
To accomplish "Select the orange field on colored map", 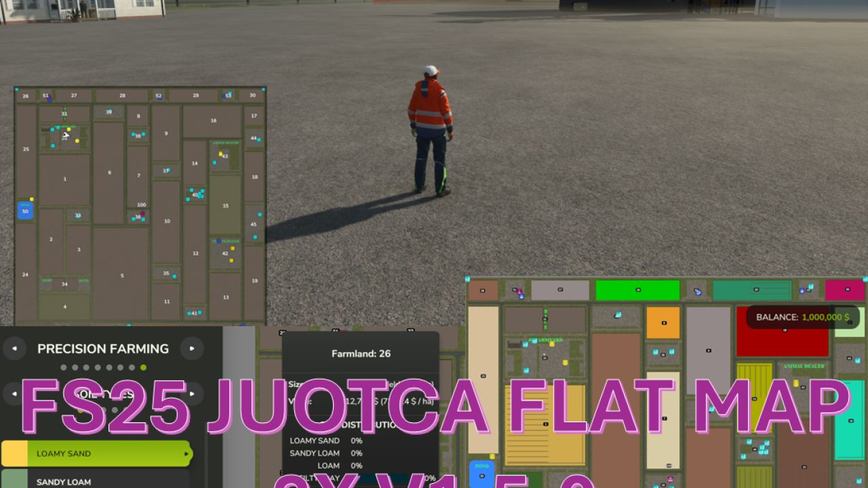I will [663, 323].
